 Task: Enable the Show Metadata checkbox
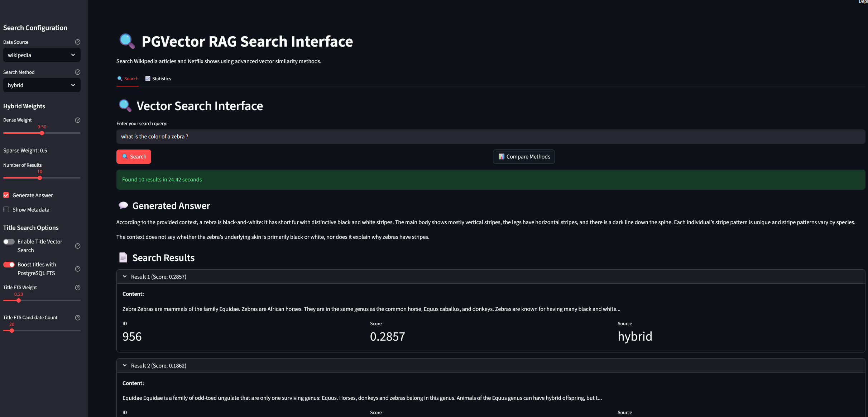[6, 209]
